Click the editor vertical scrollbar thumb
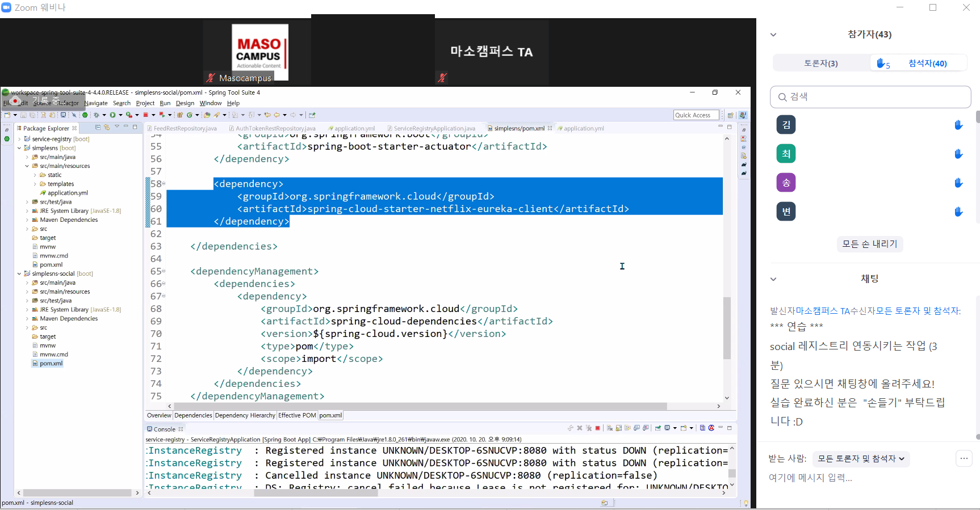 tap(727, 328)
